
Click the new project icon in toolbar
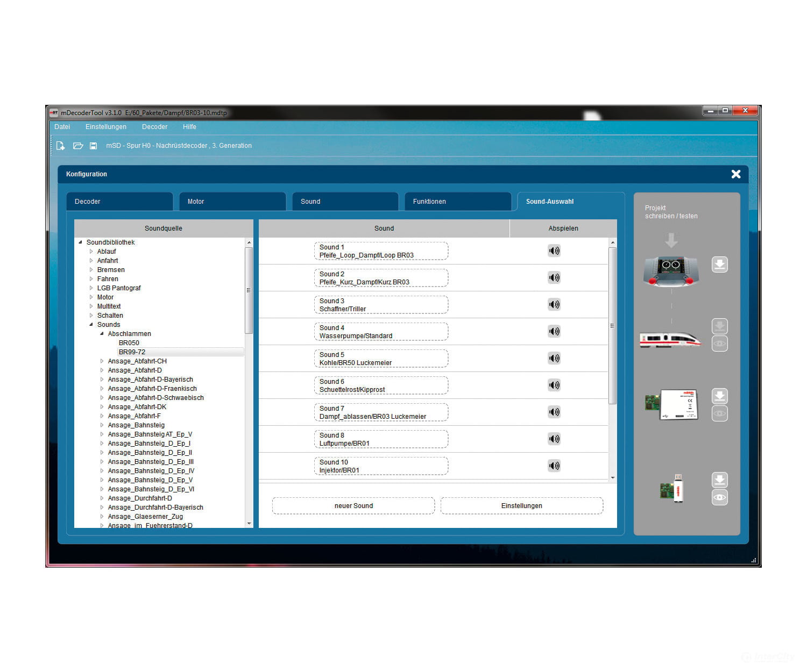coord(60,146)
